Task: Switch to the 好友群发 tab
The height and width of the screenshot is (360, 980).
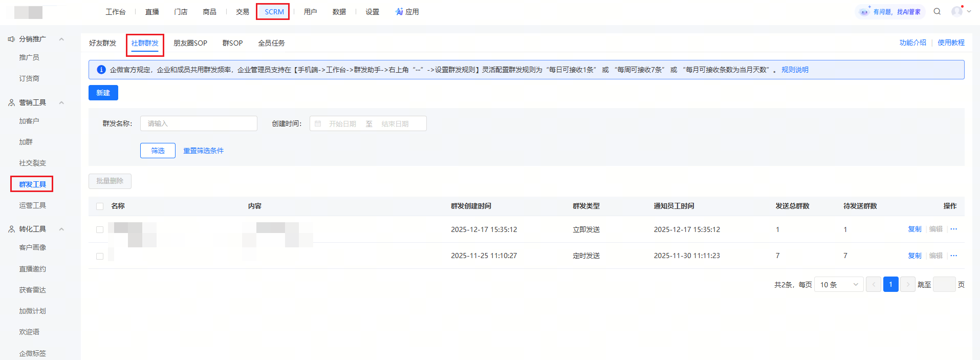Action: pos(102,43)
